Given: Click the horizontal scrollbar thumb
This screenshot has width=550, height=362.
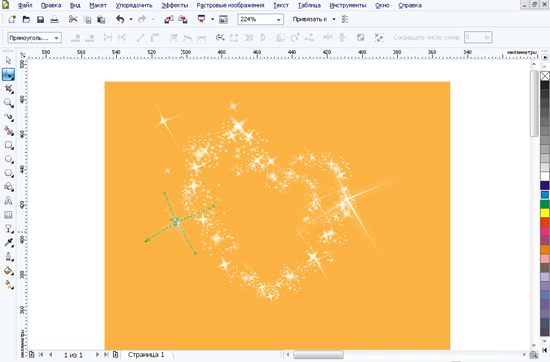Looking at the screenshot, I should coord(318,354).
